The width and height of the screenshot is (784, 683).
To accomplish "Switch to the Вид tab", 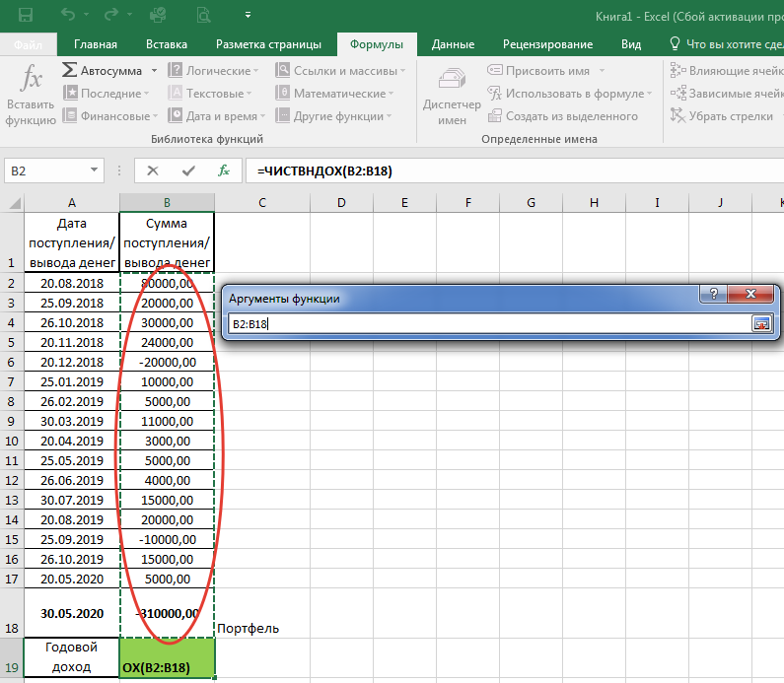I will pyautogui.click(x=631, y=44).
